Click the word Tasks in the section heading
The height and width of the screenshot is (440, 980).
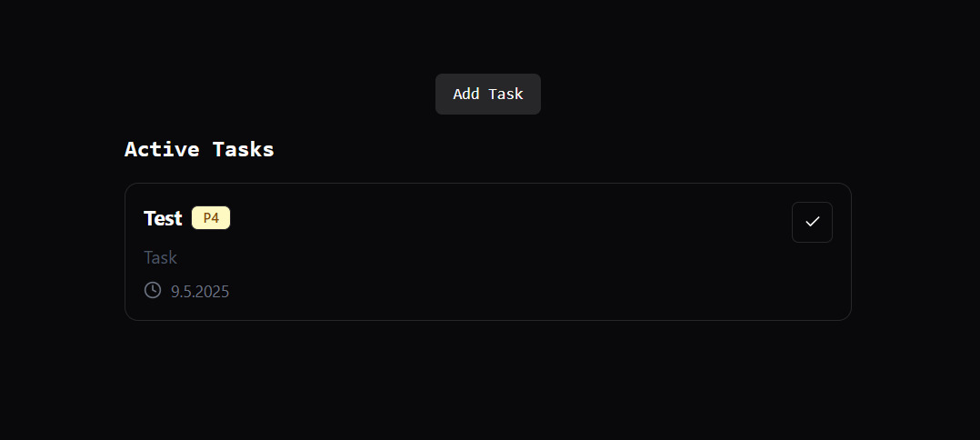pyautogui.click(x=243, y=150)
